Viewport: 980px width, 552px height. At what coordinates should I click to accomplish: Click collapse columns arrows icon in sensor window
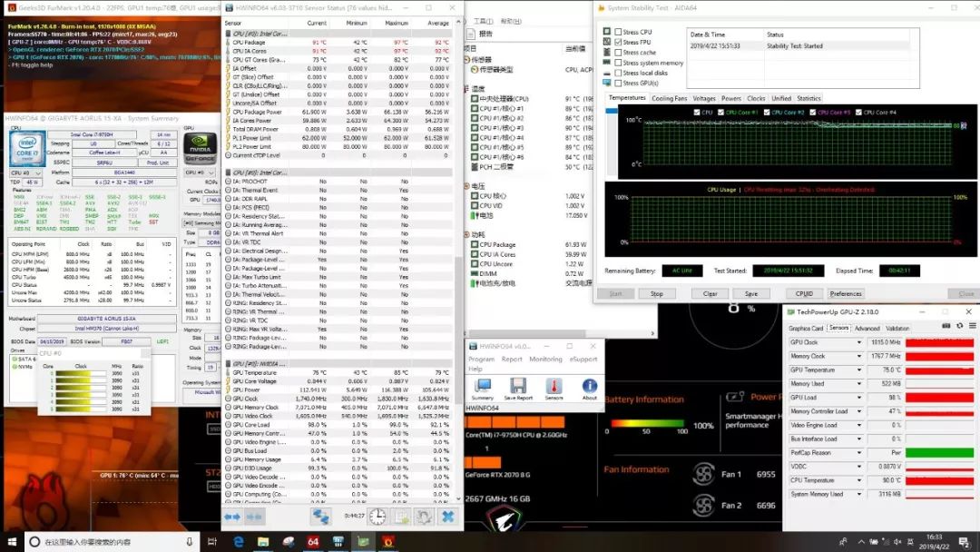point(254,517)
